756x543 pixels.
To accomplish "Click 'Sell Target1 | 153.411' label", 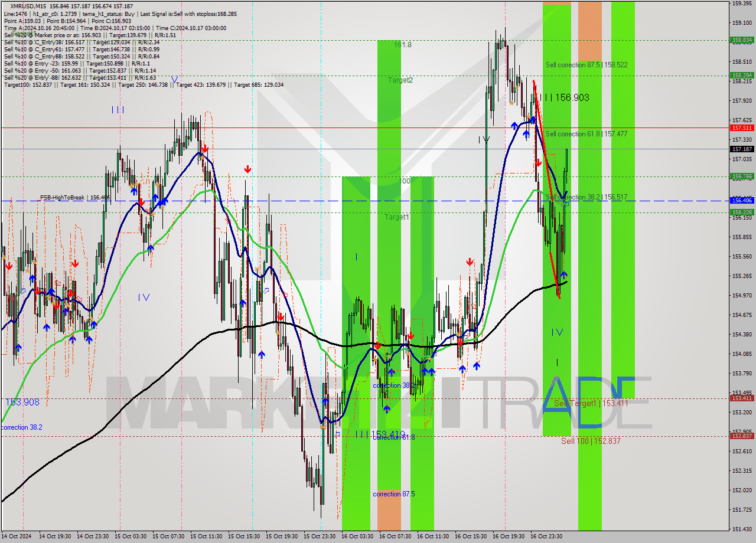I will coord(591,403).
